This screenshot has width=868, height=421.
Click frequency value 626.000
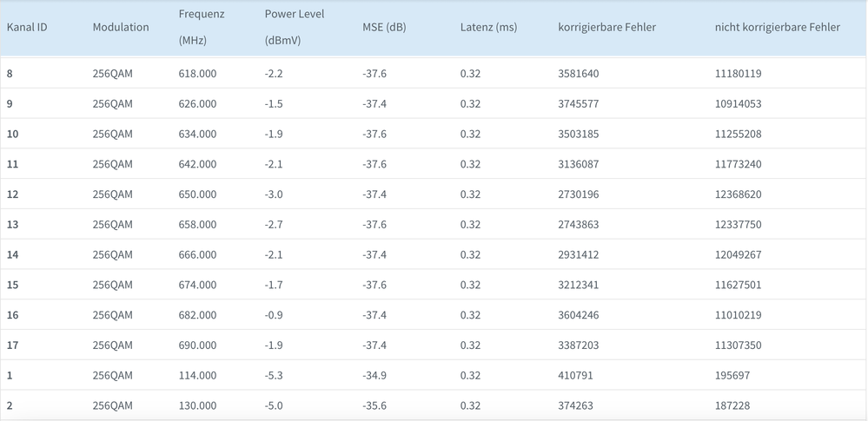pos(197,104)
